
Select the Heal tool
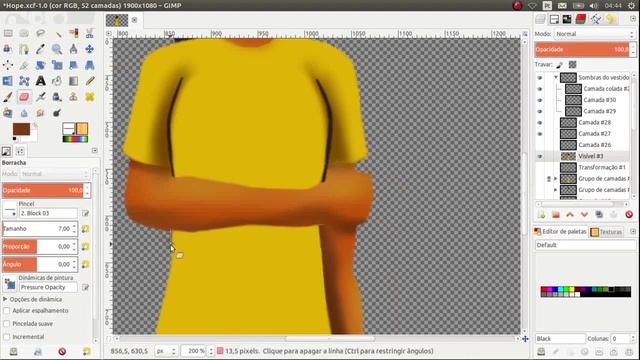[90, 97]
